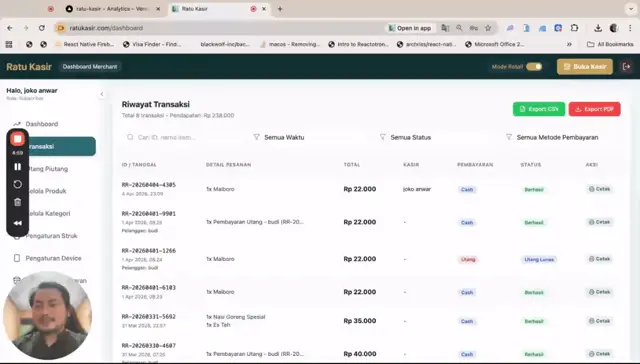Click the translate page icon in the address bar

[x=445, y=28]
